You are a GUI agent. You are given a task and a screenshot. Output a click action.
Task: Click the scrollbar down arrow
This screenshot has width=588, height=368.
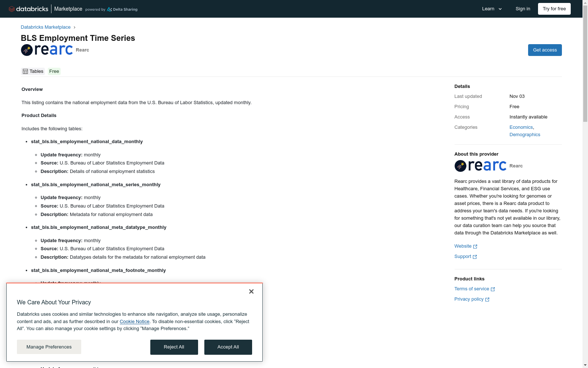tap(585, 365)
